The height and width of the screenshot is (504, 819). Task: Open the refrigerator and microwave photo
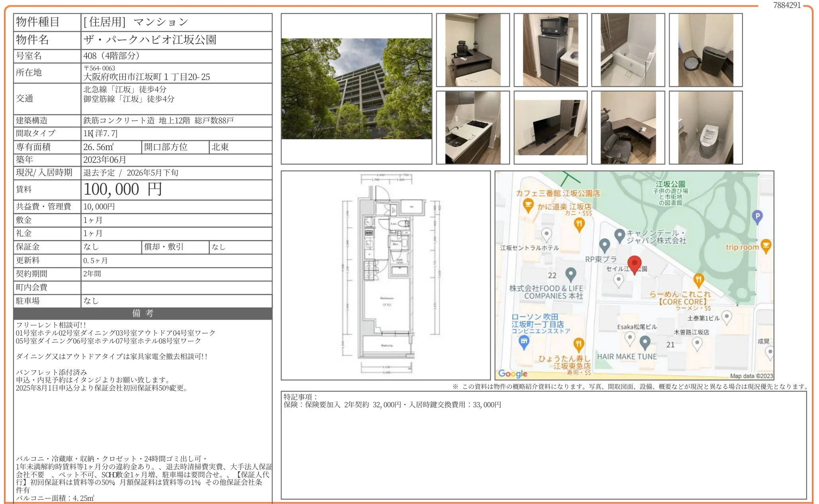[x=550, y=50]
